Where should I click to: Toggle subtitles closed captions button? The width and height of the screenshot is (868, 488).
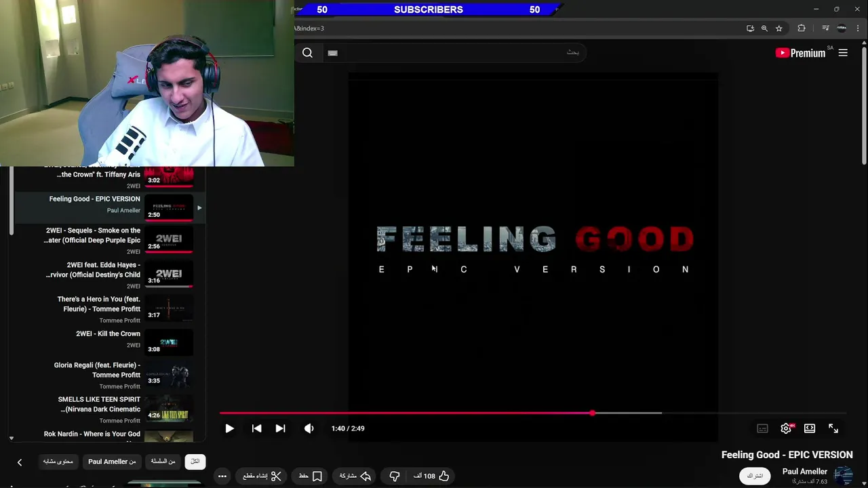point(762,428)
